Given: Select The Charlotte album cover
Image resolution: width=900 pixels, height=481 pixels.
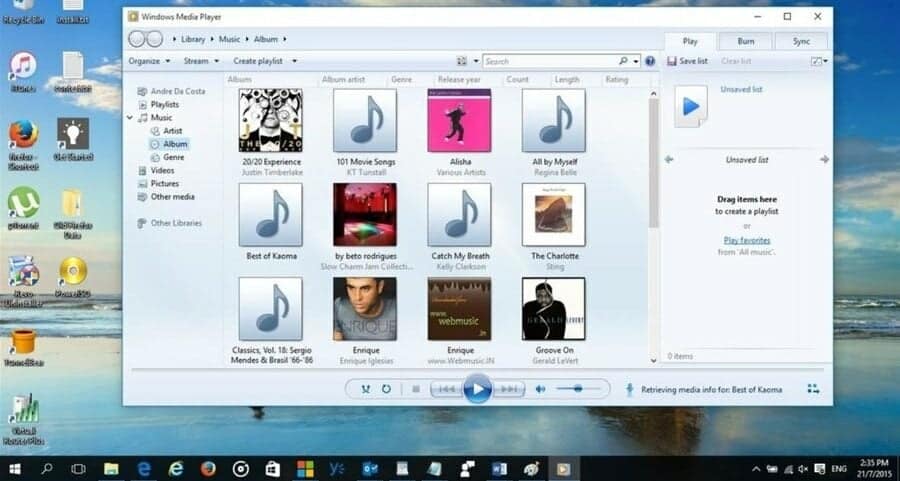Looking at the screenshot, I should pyautogui.click(x=553, y=215).
